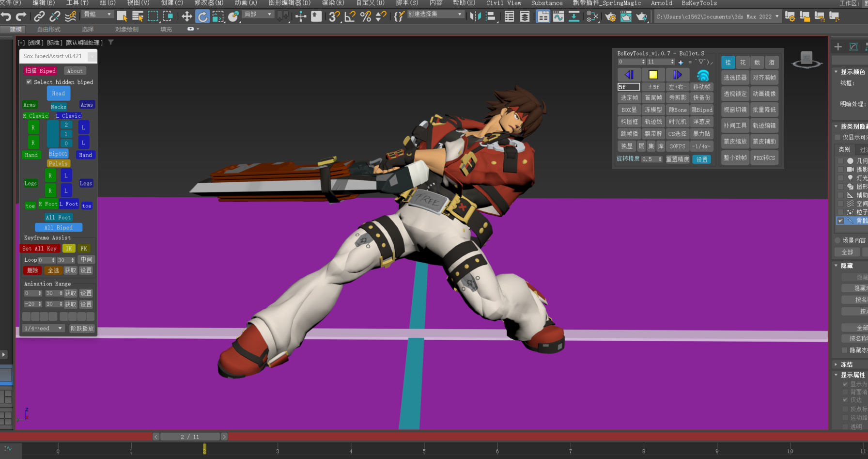Screen dimensions: 868x459
Task: Open the project path dropdown
Action: [x=718, y=16]
